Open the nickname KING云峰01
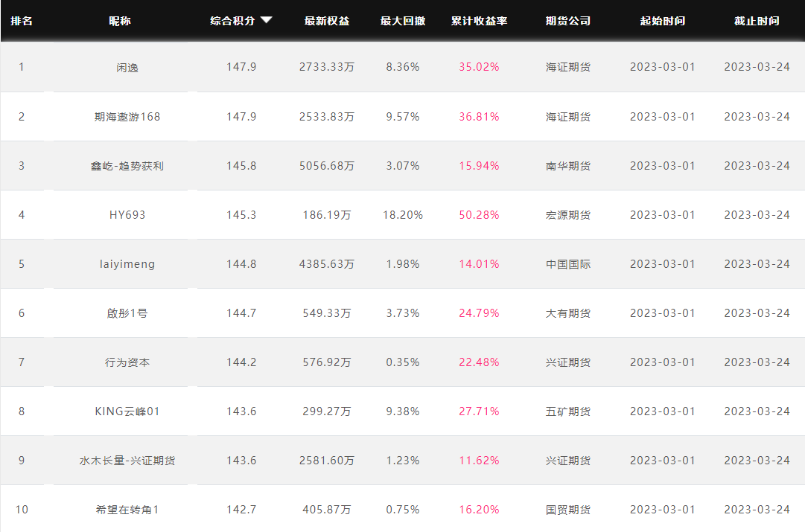 pyautogui.click(x=127, y=411)
